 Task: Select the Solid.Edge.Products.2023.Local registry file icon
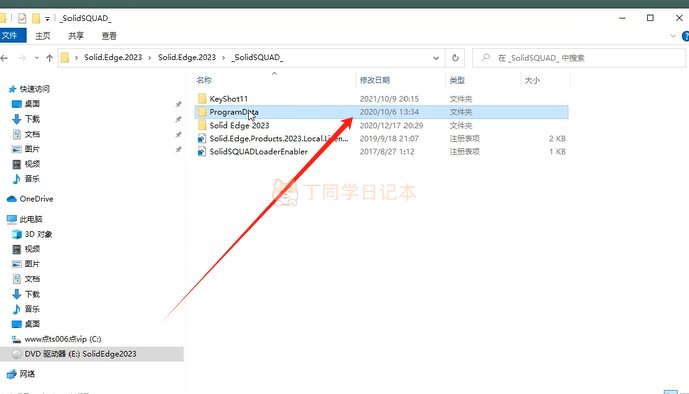pyautogui.click(x=202, y=139)
